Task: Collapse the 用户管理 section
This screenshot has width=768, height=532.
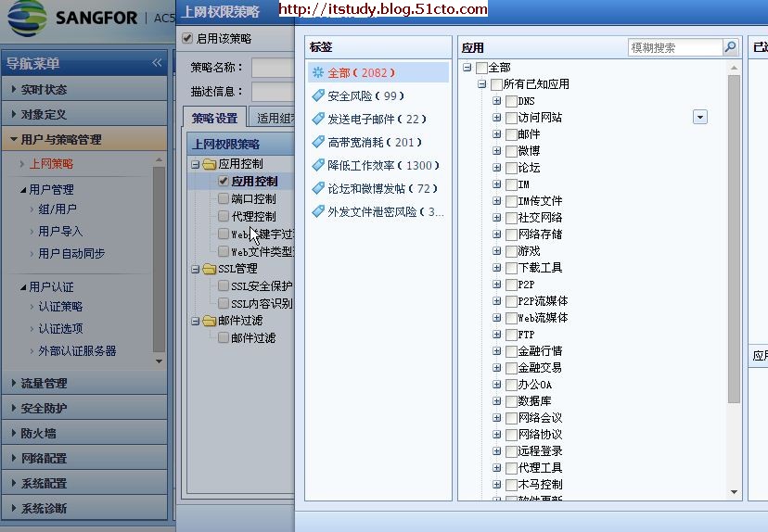Action: click(x=23, y=190)
